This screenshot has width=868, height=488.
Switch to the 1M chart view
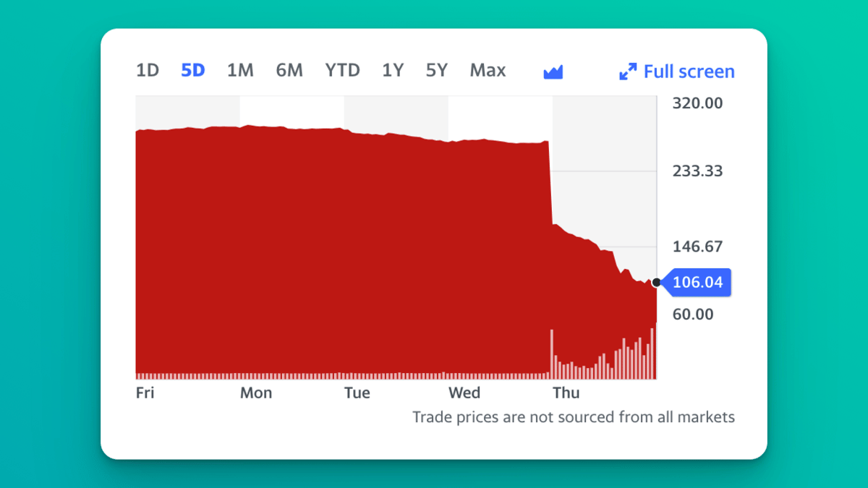[x=240, y=70]
